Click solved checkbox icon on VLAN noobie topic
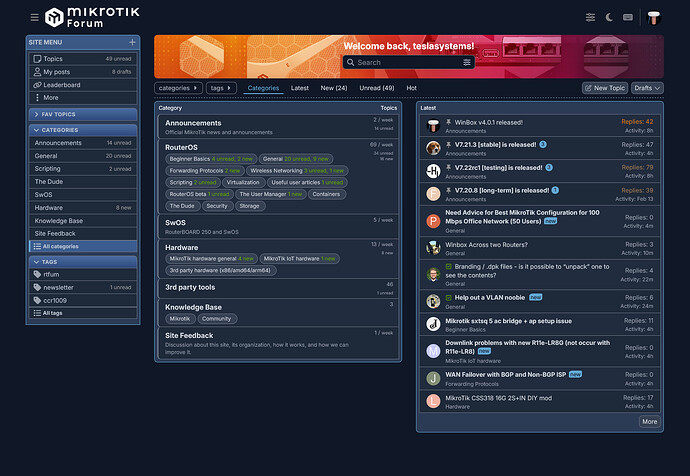The image size is (690, 476). (448, 298)
